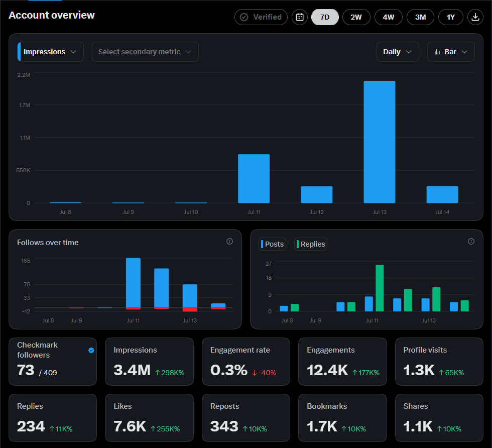492x448 pixels.
Task: Click the download data icon
Action: click(475, 17)
